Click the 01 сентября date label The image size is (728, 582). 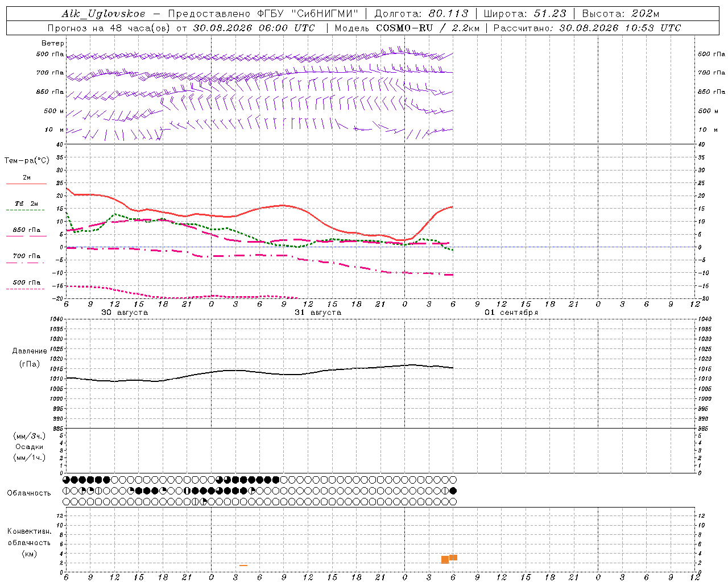coord(511,313)
